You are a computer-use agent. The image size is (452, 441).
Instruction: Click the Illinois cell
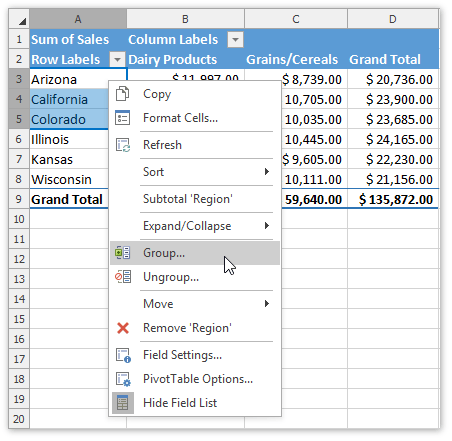69,139
